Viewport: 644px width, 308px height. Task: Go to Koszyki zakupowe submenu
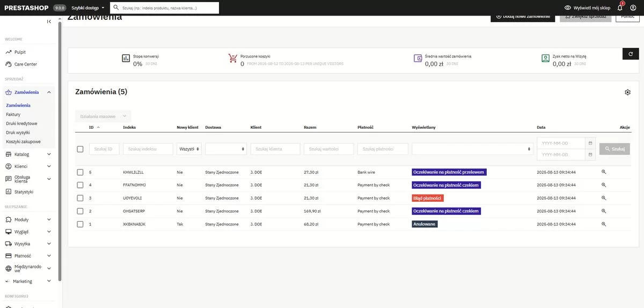pyautogui.click(x=23, y=142)
